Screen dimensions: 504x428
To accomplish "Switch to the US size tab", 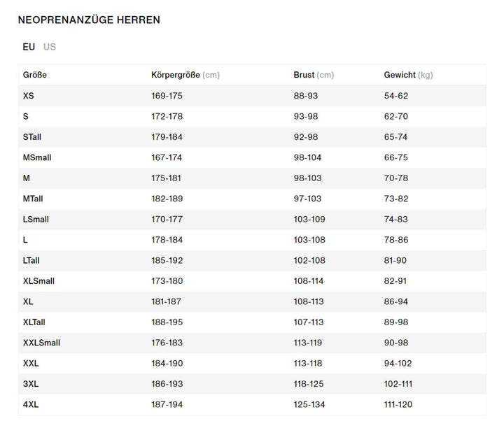I will click(50, 47).
